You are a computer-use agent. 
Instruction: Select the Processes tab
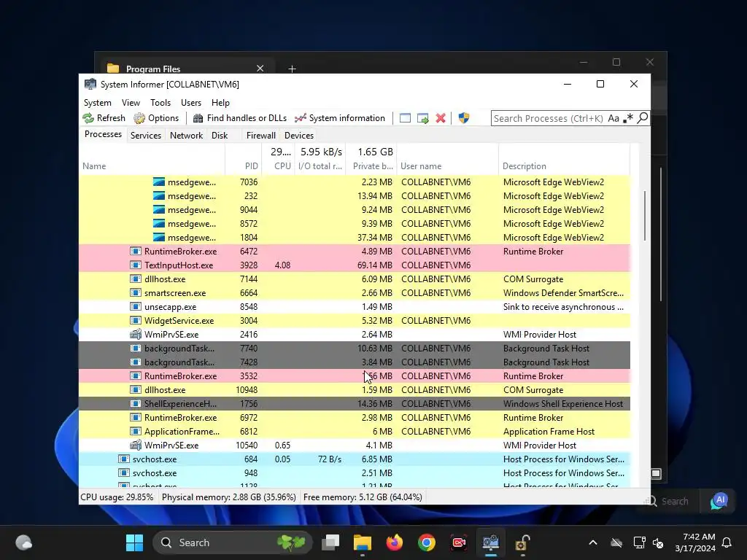pos(103,134)
